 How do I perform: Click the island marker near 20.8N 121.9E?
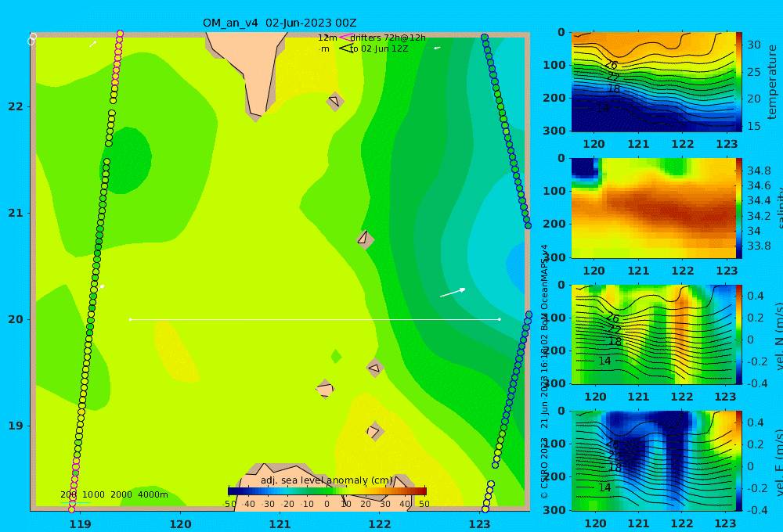[365, 239]
